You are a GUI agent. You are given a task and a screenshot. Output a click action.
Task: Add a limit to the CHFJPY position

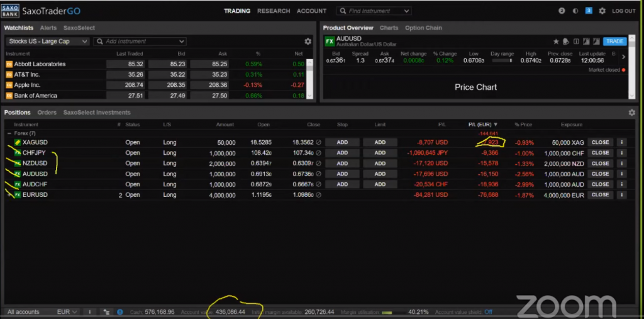click(x=380, y=153)
